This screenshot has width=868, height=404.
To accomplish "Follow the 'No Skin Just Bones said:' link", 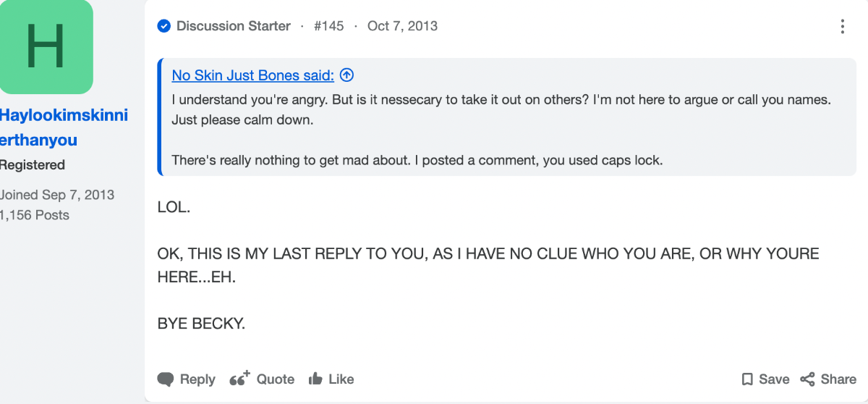I will point(253,75).
